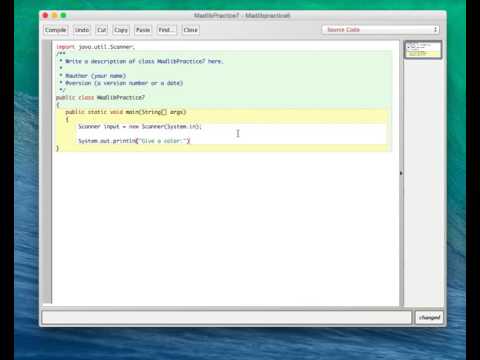Click the 'public class MadlibPractice7' line
Screen dimensions: 480x360
[100, 97]
